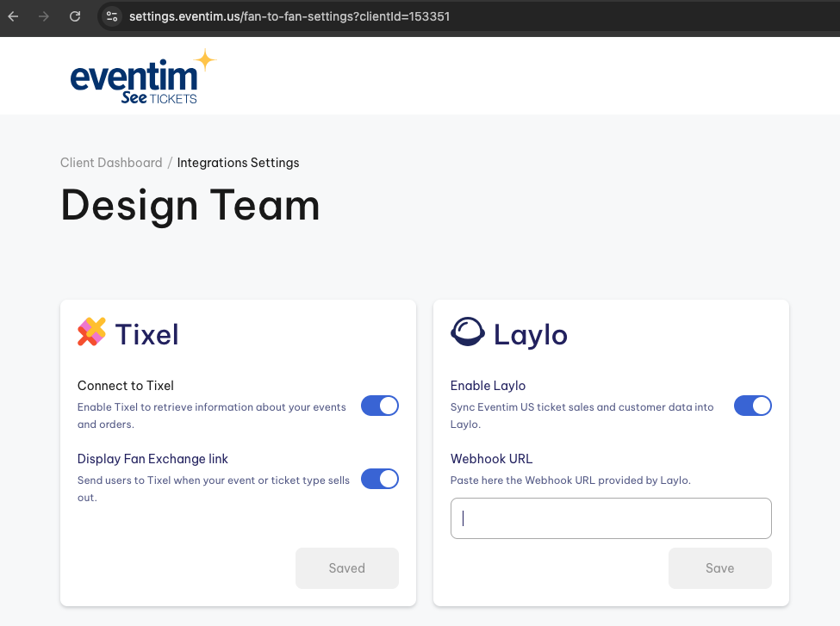840x626 pixels.
Task: Click the Eventim See Tickets logo
Action: coord(143,76)
